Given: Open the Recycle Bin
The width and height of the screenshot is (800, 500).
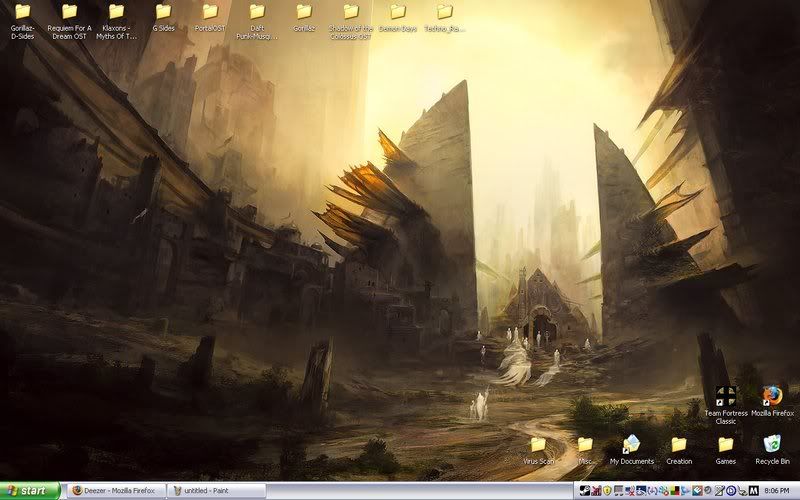Looking at the screenshot, I should click(x=772, y=445).
